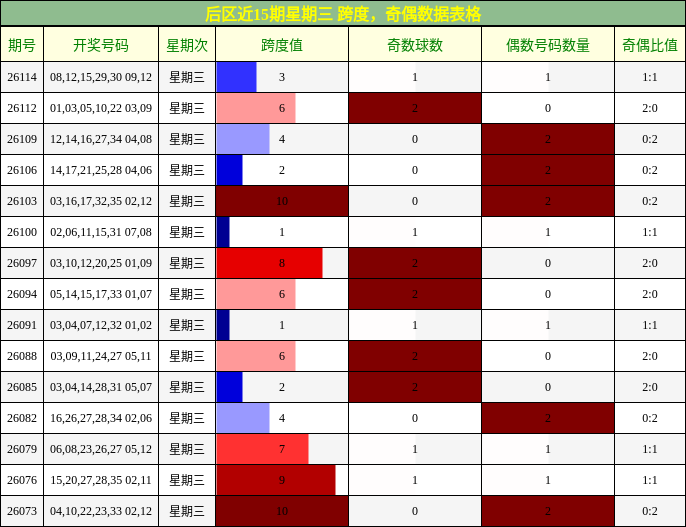
Task: Click winning numbers 06,08,23,26,27 05,12
Action: pyautogui.click(x=101, y=449)
